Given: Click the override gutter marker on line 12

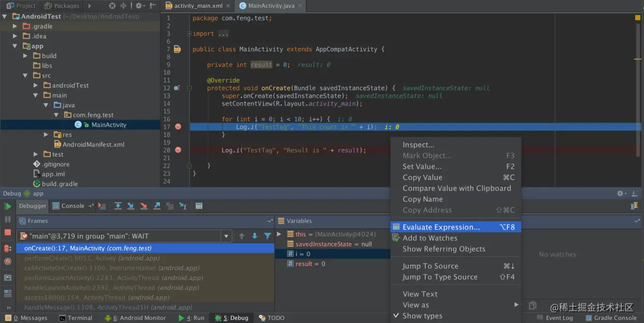Looking at the screenshot, I should click(177, 88).
